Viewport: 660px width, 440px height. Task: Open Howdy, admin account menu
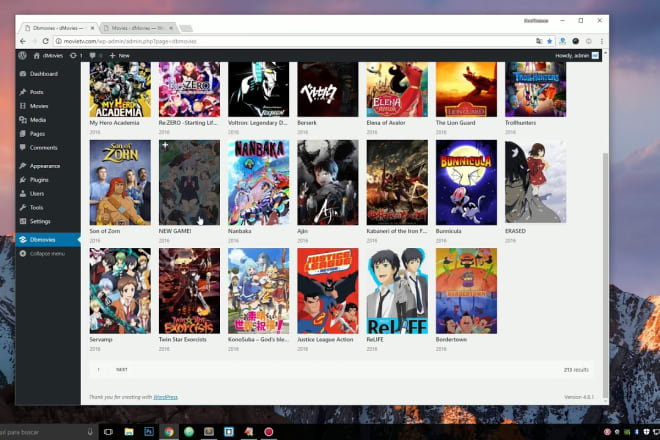[577, 56]
